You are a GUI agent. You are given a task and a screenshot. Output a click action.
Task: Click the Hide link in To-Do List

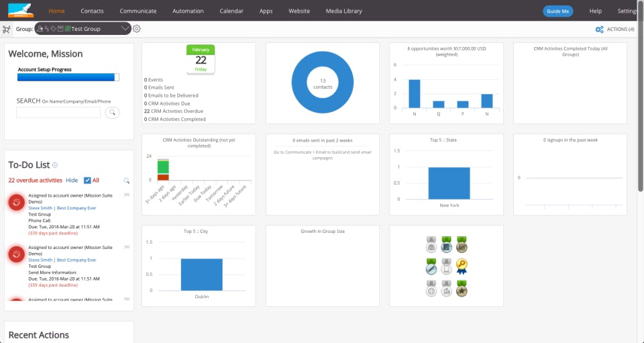[x=72, y=181]
